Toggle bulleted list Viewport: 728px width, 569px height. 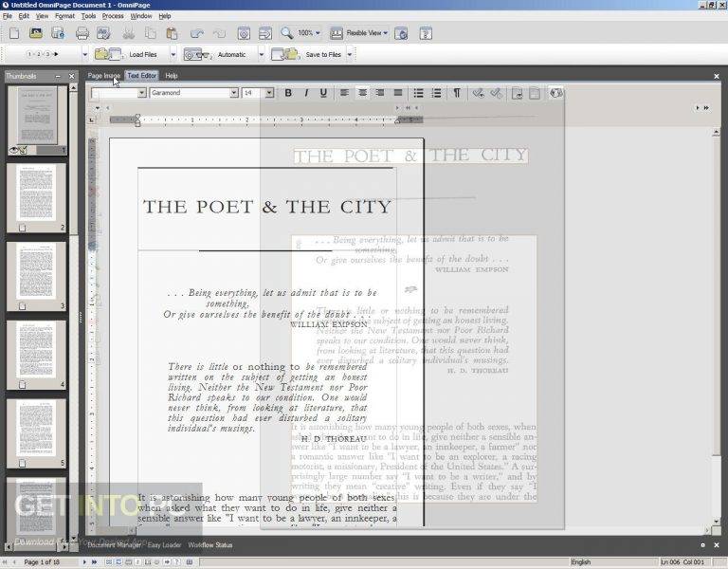[418, 93]
